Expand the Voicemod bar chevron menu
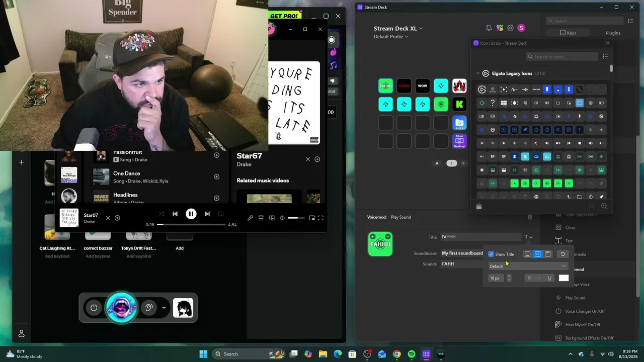The image size is (644, 362). click(x=164, y=308)
